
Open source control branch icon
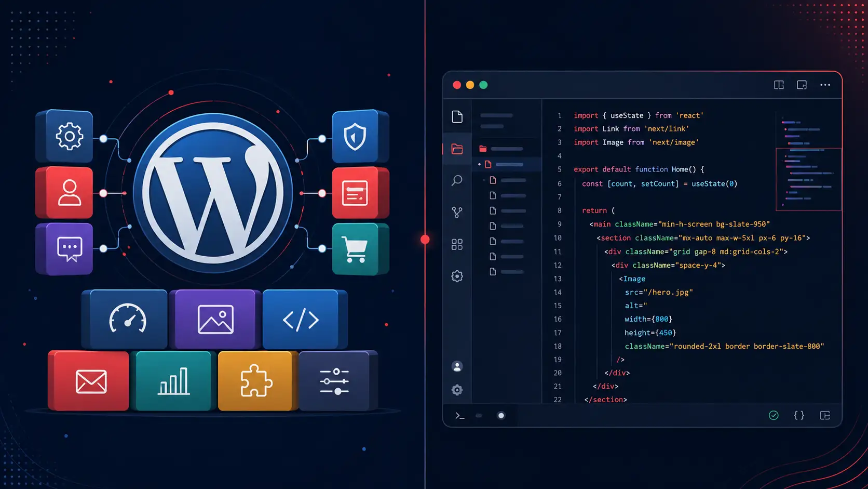(x=457, y=212)
